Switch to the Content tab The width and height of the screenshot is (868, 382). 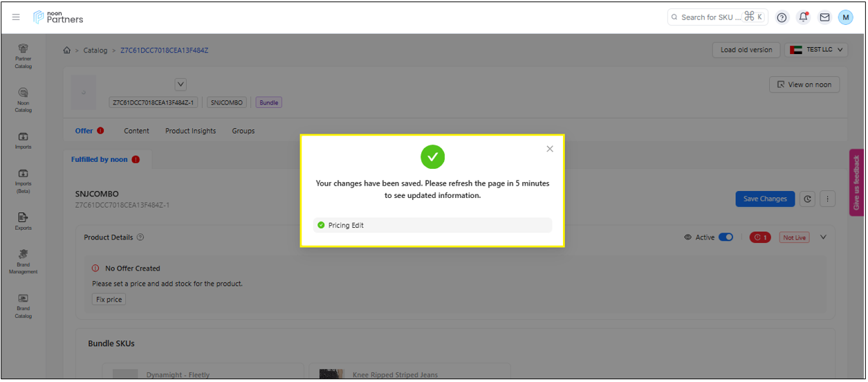(136, 131)
